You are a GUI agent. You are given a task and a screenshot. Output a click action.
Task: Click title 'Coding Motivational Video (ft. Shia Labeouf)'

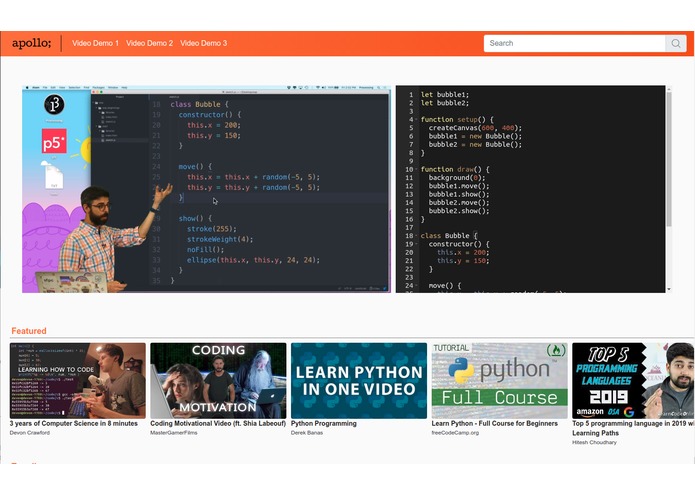[x=218, y=424]
